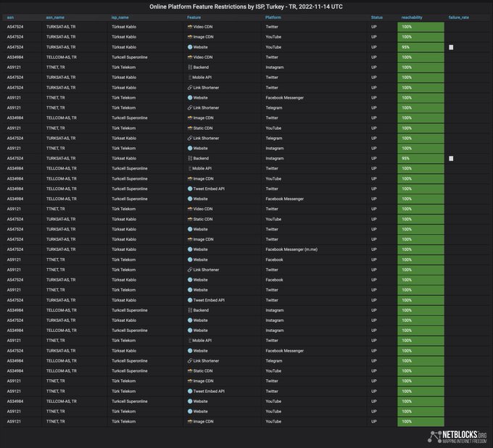Screen dimensions: 493x448
Task: Click 'Facebook' platform cell in Türksat Kablo row
Action: tap(274, 280)
